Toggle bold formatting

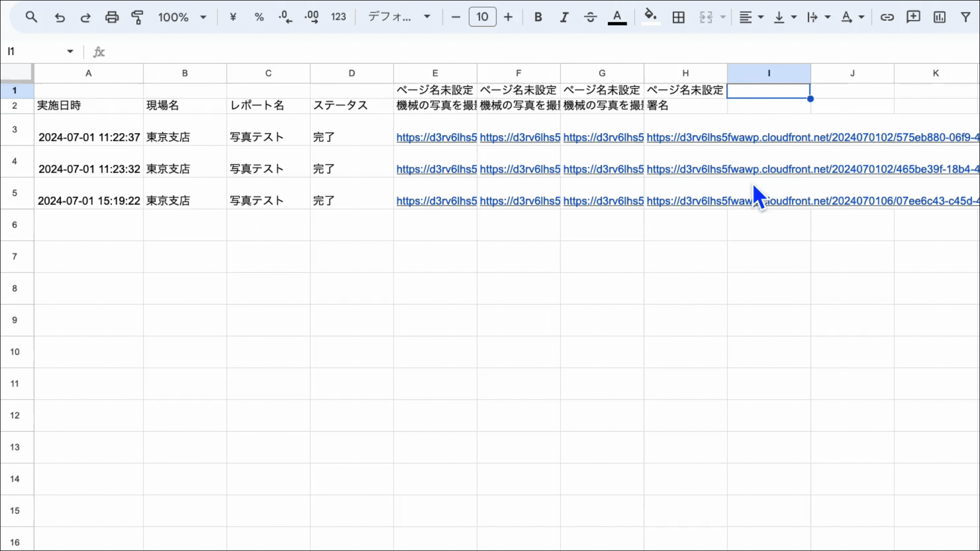coord(538,17)
